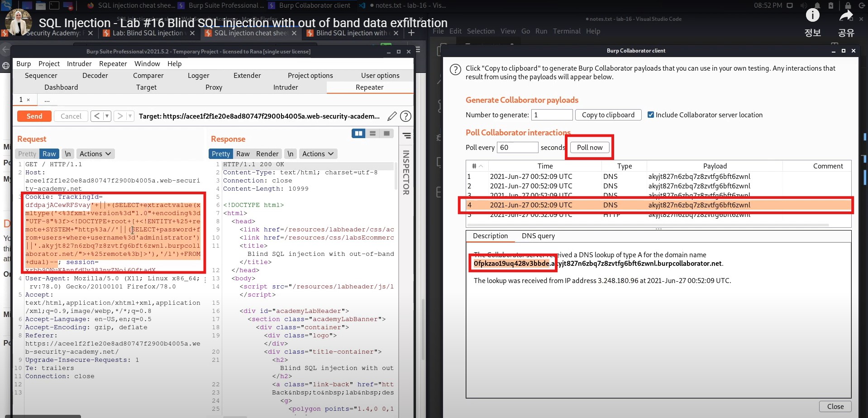Sort interactions by the # column

(477, 166)
